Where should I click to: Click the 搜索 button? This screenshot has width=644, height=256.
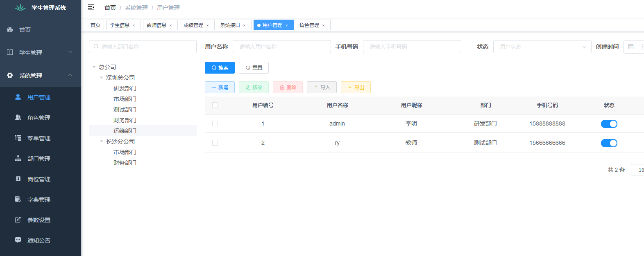(220, 67)
